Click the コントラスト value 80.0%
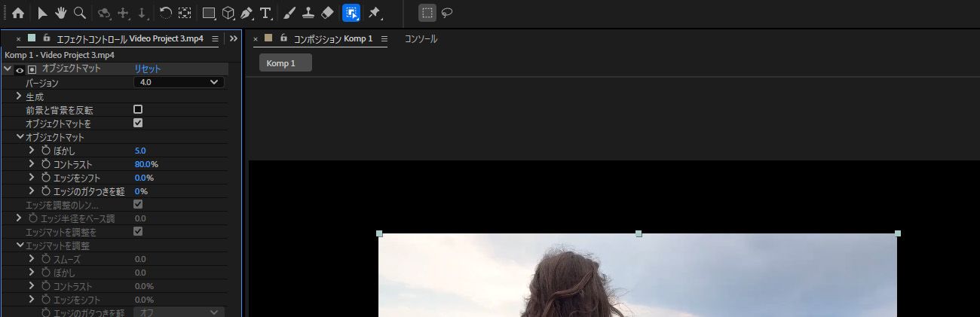The image size is (980, 317). click(x=146, y=164)
